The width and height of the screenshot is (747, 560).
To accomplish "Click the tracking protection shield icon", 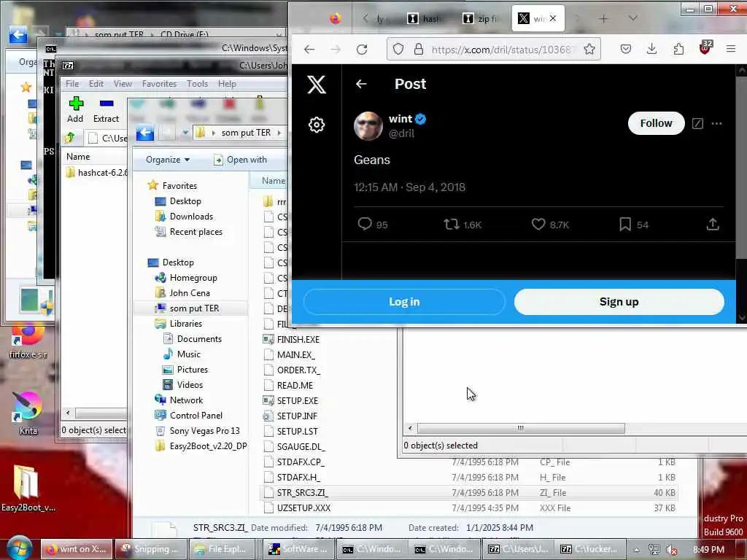I will tap(398, 49).
